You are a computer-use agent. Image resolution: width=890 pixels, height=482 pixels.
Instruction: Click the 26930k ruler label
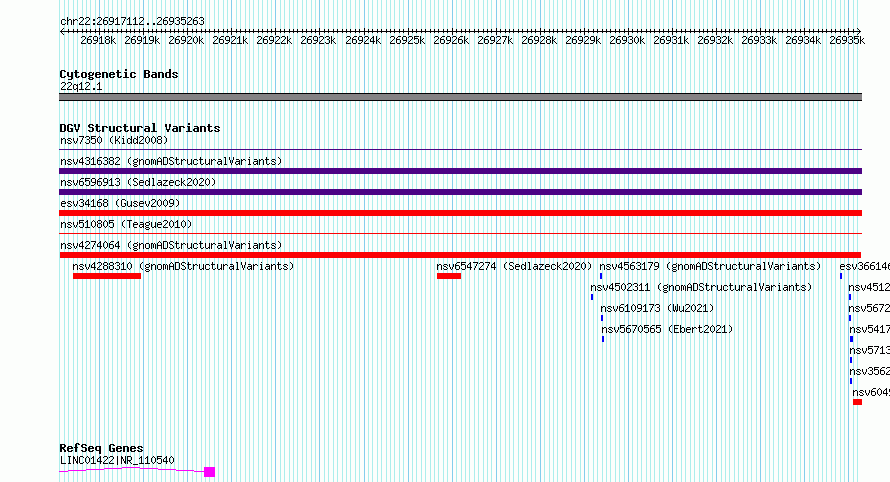627,40
